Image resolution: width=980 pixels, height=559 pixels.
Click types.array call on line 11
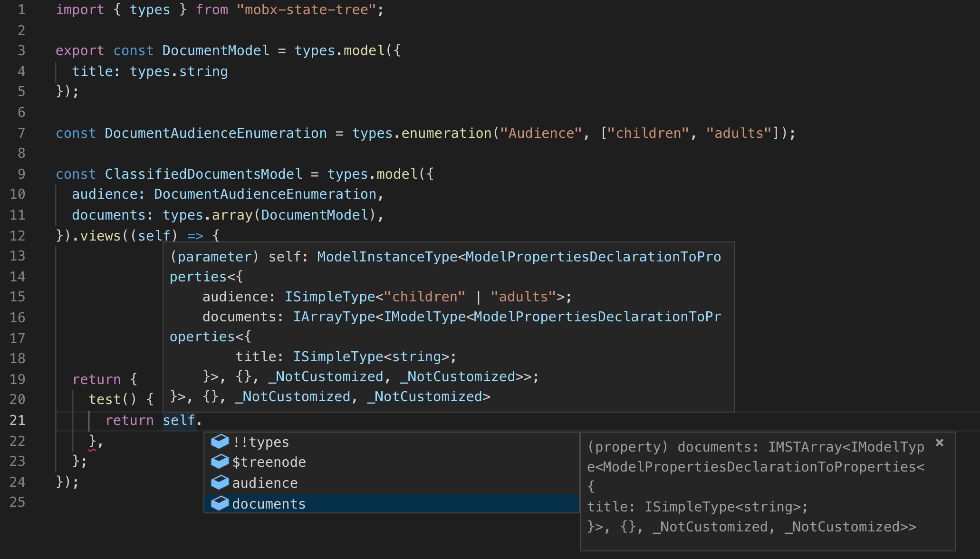coord(208,215)
